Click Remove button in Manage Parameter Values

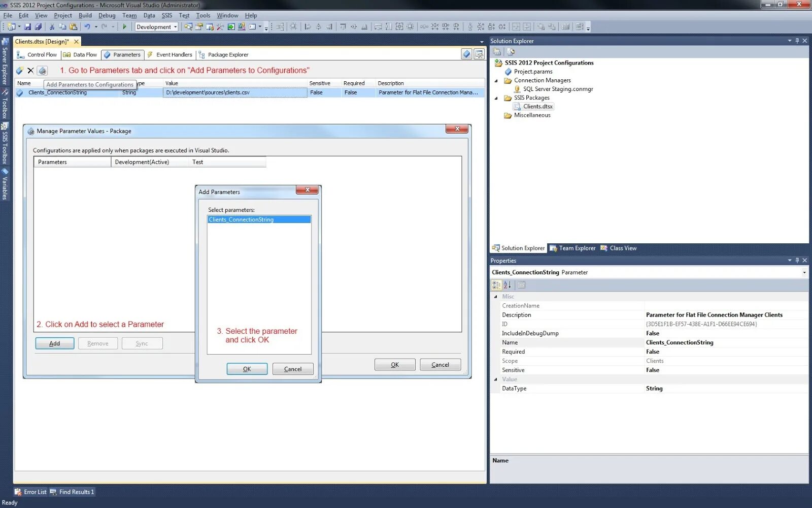[98, 343]
